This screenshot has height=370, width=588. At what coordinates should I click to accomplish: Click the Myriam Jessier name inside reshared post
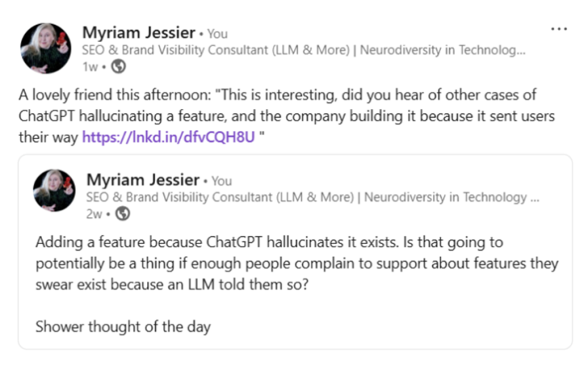click(x=143, y=179)
